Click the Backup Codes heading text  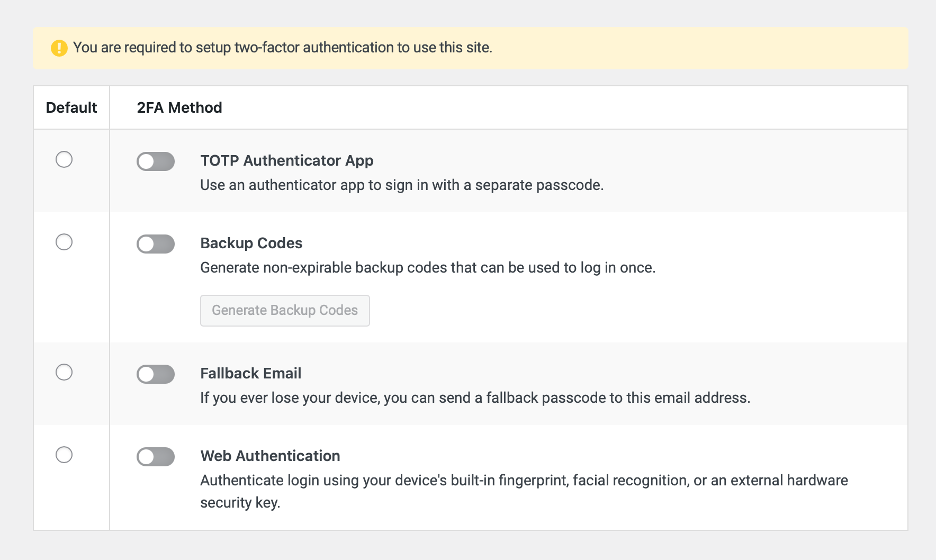tap(251, 243)
